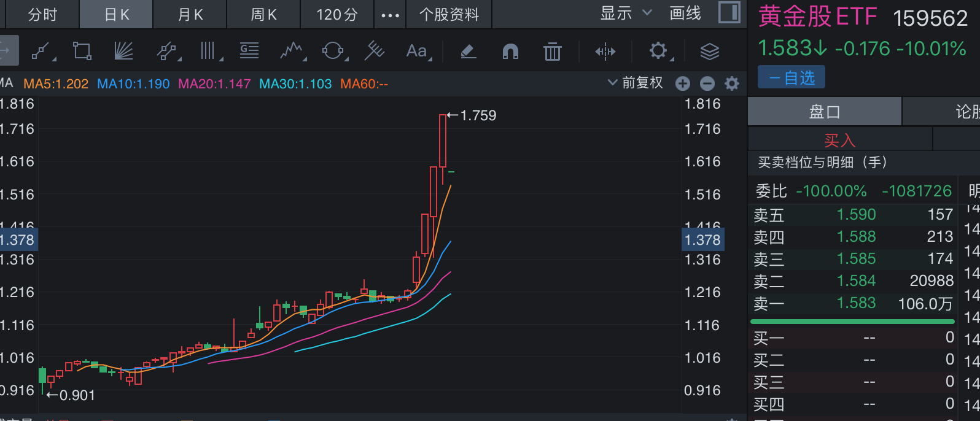Toggle the side panel layout icon
Viewport: 980px width, 421px height.
coord(729,12)
